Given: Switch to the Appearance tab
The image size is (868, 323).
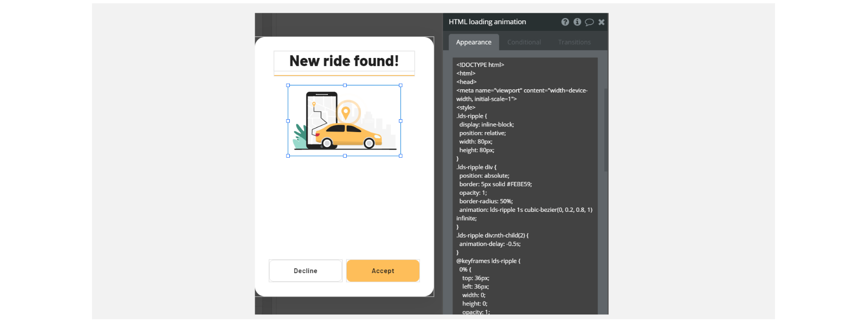Looking at the screenshot, I should tap(474, 42).
